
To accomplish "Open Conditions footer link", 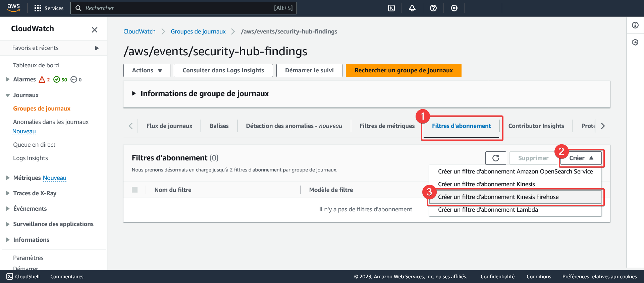I will pyautogui.click(x=539, y=277).
